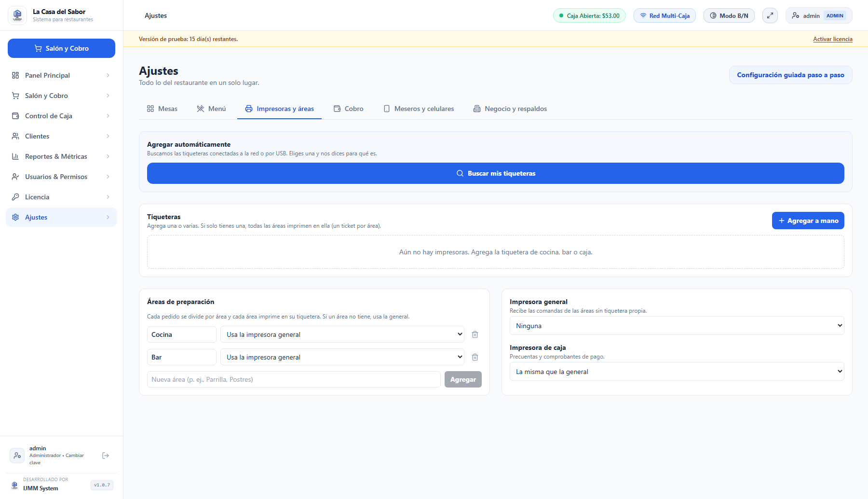
Task: Click the logout icon next to admin
Action: coord(106,456)
